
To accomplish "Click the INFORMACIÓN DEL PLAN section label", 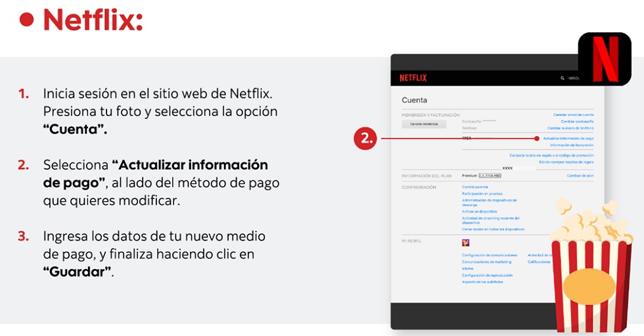I will [426, 176].
